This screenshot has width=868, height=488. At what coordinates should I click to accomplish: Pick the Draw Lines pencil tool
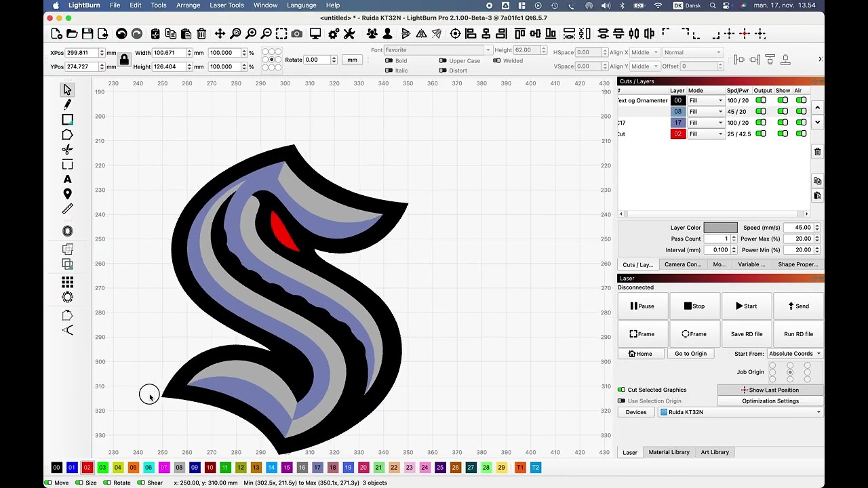tap(67, 104)
